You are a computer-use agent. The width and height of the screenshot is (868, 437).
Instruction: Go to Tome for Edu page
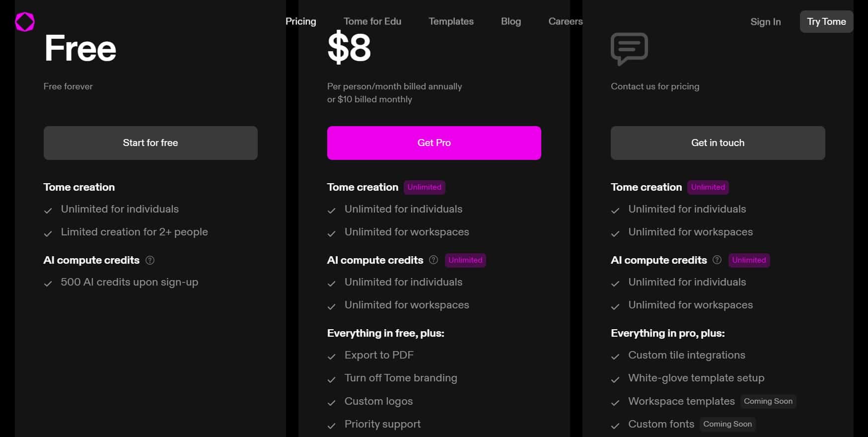(x=372, y=21)
